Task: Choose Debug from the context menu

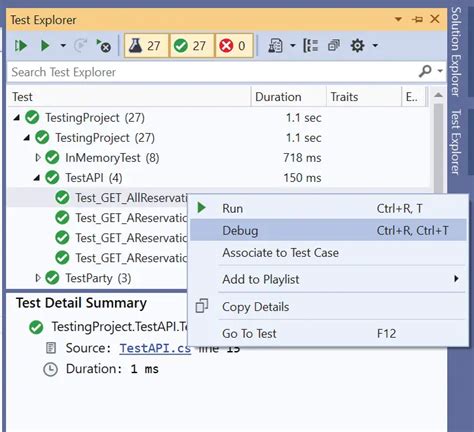Action: [x=328, y=230]
